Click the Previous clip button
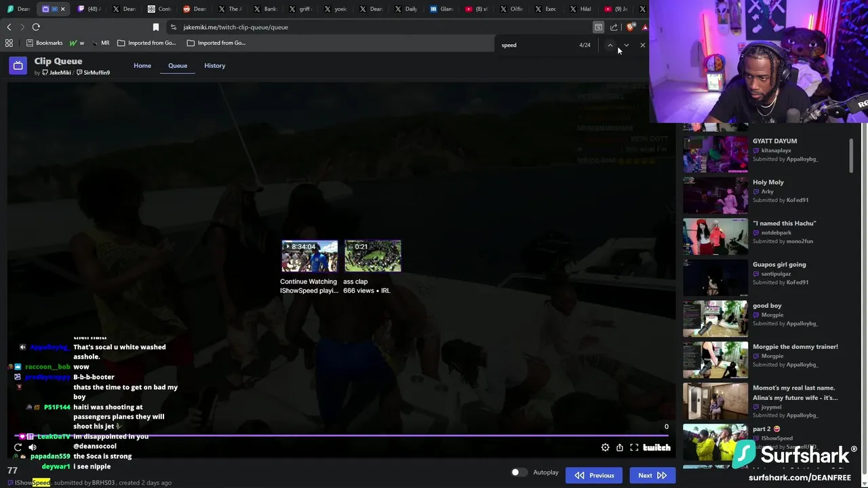This screenshot has width=868, height=488. click(595, 475)
